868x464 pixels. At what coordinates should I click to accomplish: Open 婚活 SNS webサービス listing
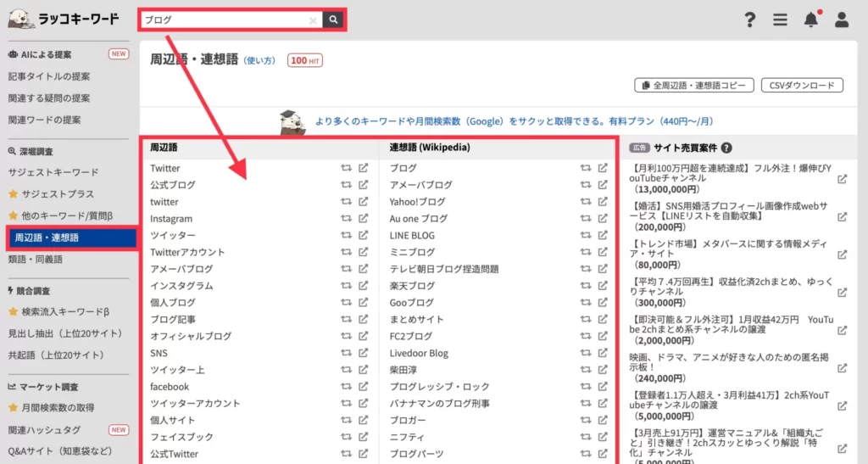[728, 216]
